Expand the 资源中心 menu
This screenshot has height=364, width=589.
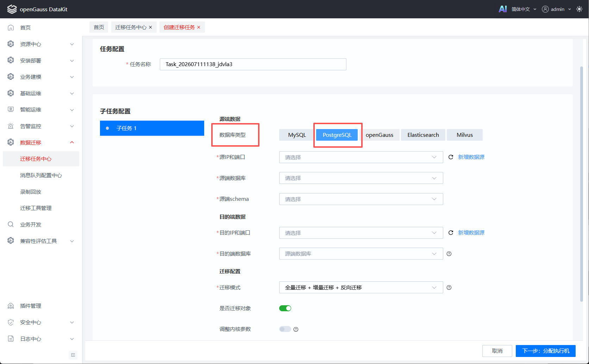click(x=72, y=44)
